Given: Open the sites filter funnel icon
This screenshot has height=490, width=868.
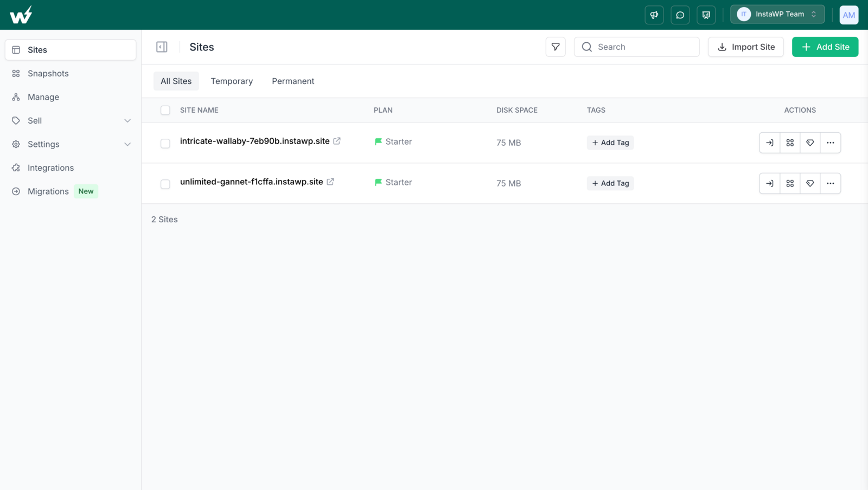Looking at the screenshot, I should click(x=556, y=47).
